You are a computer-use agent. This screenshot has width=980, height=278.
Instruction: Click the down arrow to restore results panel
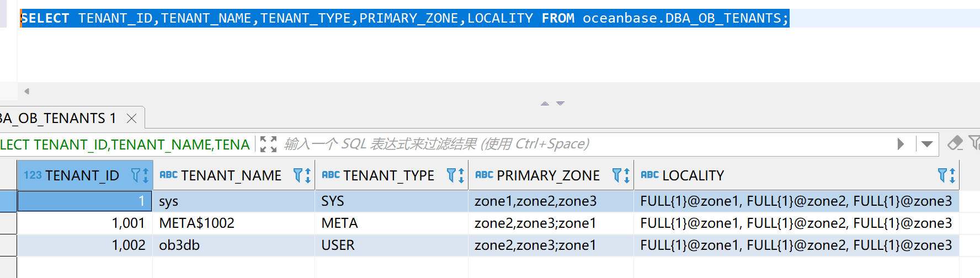(x=560, y=104)
